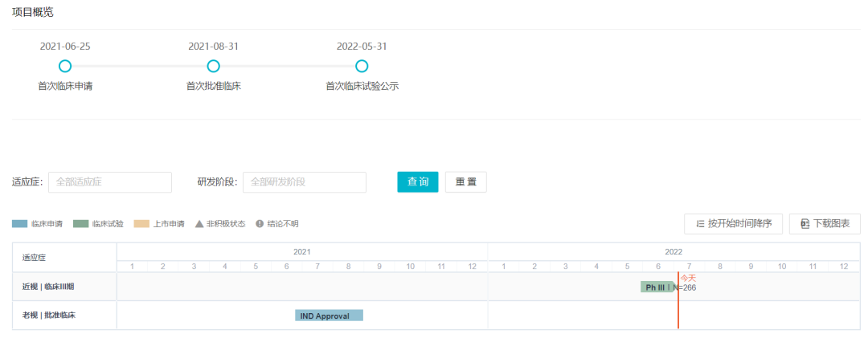Toggle the blue 临床申请 legend swatch
This screenshot has width=868, height=338.
click(20, 224)
